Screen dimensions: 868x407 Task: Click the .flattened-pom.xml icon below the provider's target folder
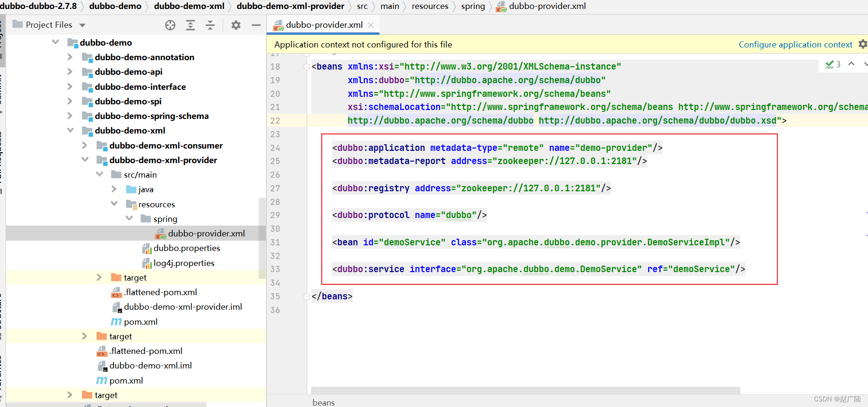point(116,293)
